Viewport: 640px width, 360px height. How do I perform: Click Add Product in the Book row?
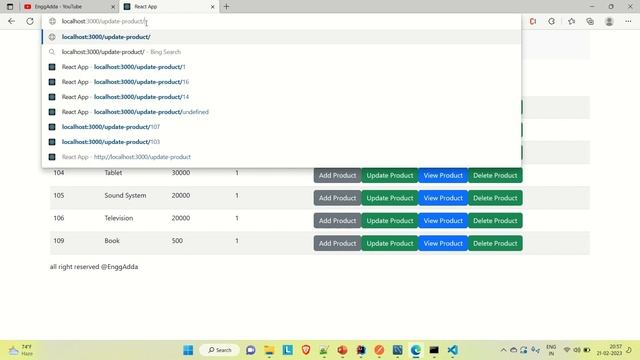click(x=337, y=243)
